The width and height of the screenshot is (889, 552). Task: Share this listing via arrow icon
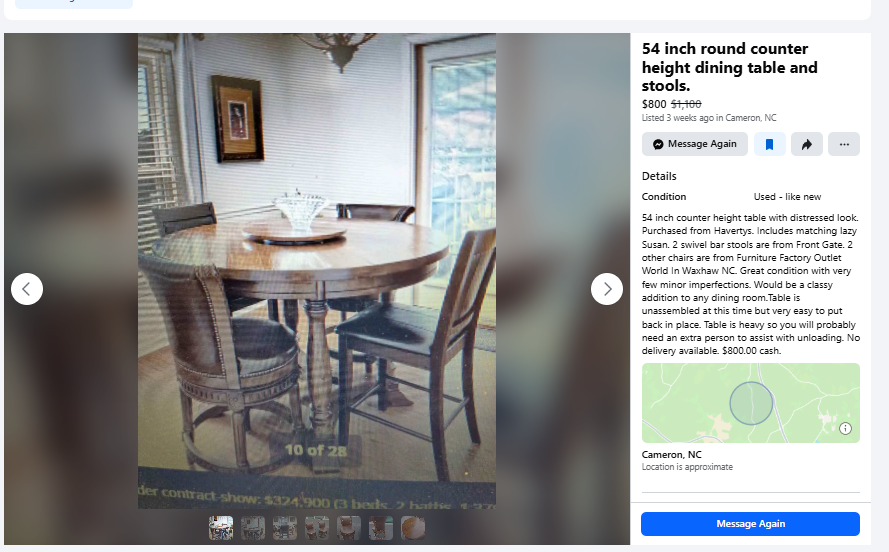[x=807, y=144]
